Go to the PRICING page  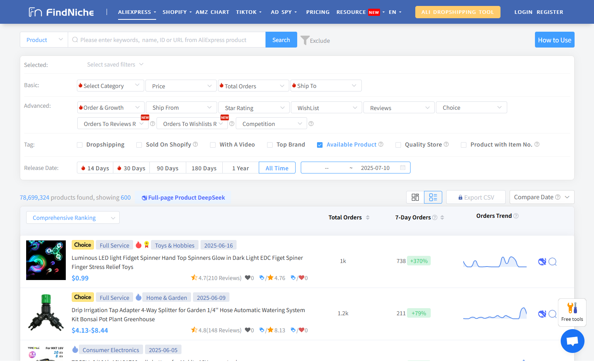point(318,12)
